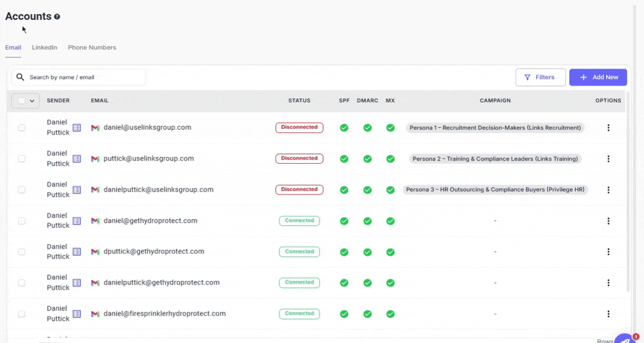The height and width of the screenshot is (343, 644).
Task: Click the Disconnected status badge for puttick@uselinksgroup.com
Action: tap(299, 159)
